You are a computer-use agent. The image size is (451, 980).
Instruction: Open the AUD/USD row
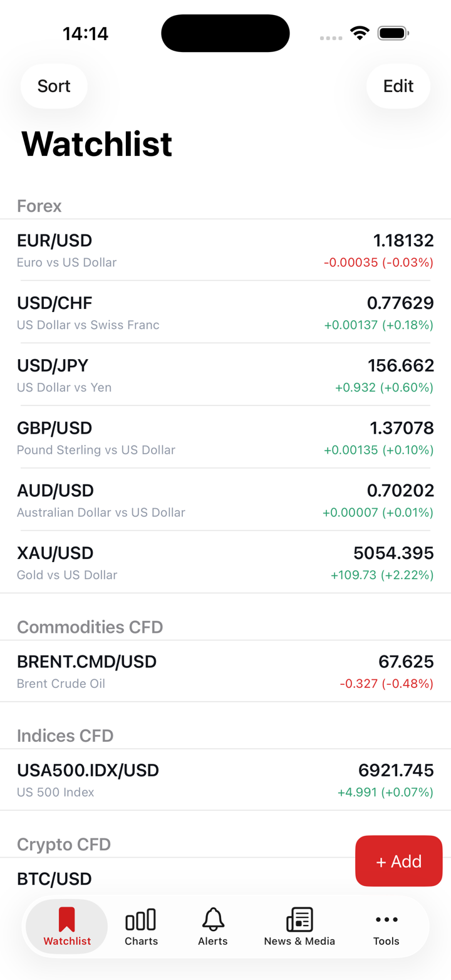pyautogui.click(x=225, y=500)
